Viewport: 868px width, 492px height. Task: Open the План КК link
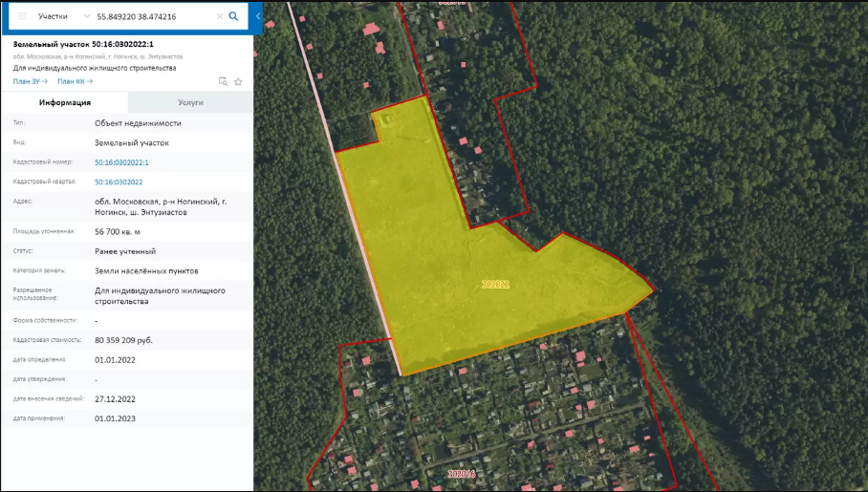(75, 81)
